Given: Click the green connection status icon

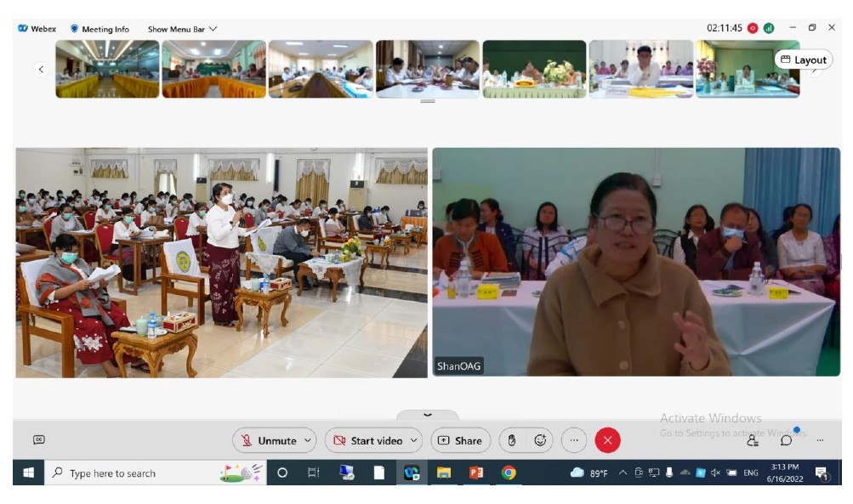Looking at the screenshot, I should [769, 28].
